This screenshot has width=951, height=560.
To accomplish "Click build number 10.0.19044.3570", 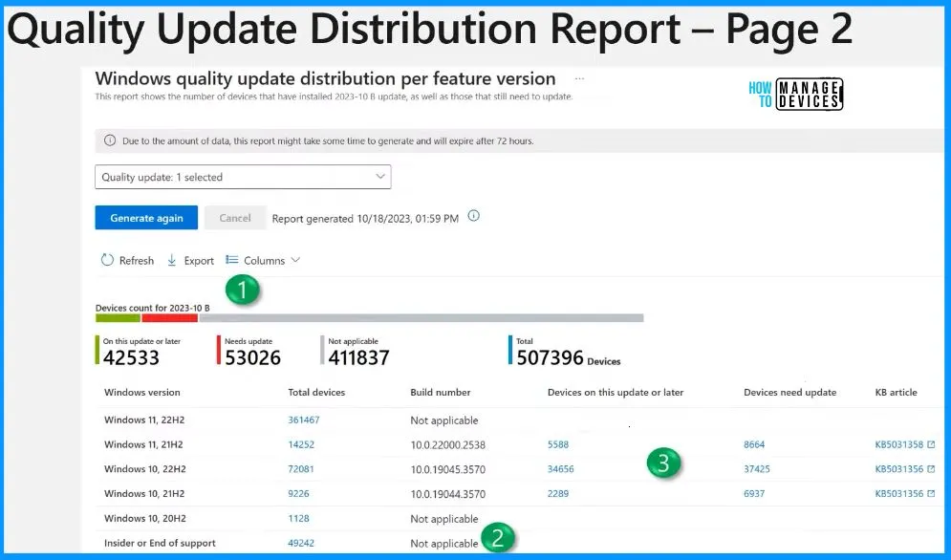I will [447, 494].
